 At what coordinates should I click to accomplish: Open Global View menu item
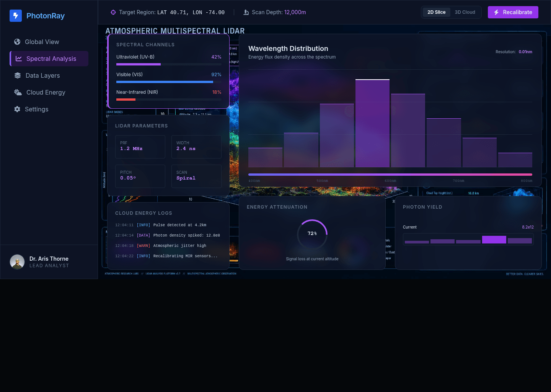(x=49, y=42)
